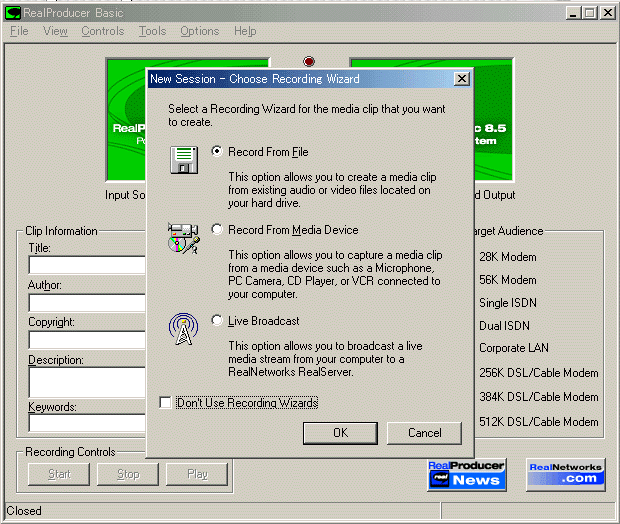This screenshot has width=620, height=524.
Task: Click the Single ISDN audience label
Action: (x=508, y=303)
